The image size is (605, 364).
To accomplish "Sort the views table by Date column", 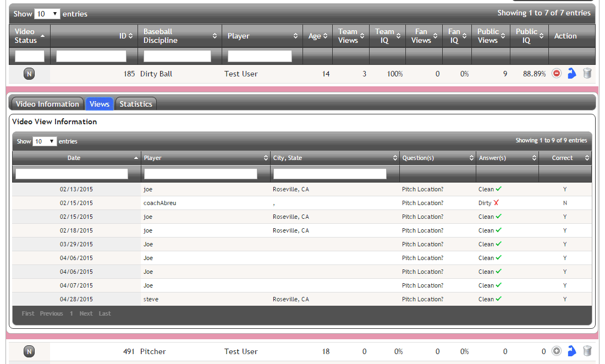I will tap(74, 158).
